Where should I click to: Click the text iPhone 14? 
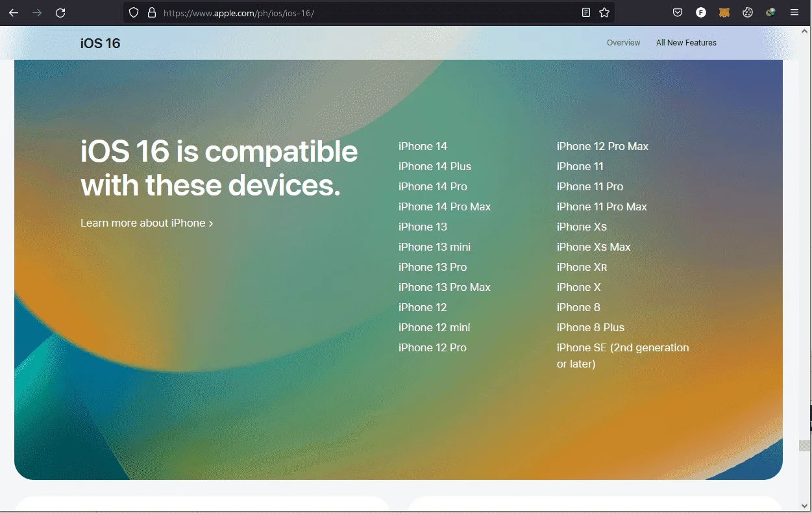tap(423, 146)
